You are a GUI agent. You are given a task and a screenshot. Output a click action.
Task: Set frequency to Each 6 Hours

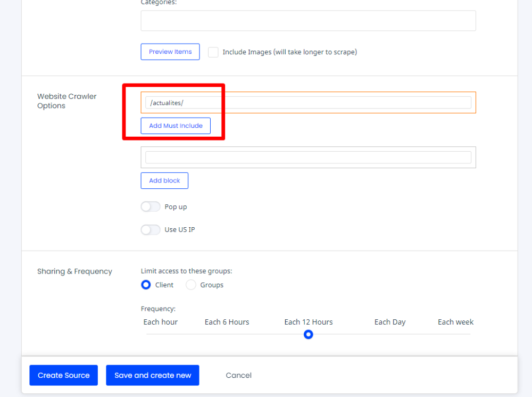coord(227,322)
